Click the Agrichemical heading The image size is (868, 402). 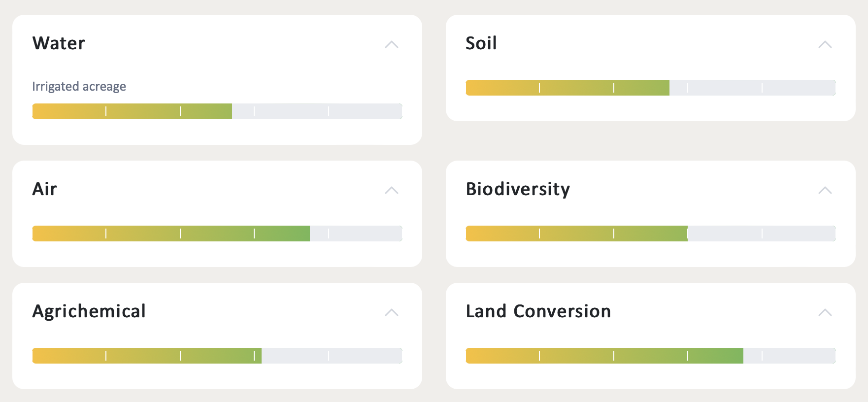pyautogui.click(x=89, y=311)
